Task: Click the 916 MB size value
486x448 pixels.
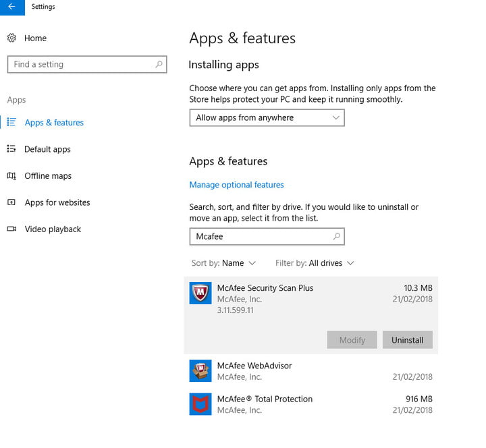Action: pyautogui.click(x=418, y=399)
